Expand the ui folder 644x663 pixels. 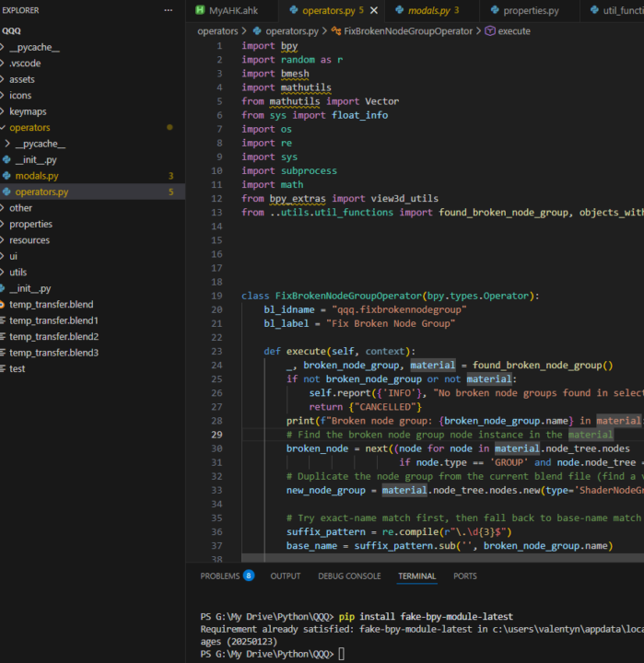click(x=92, y=256)
